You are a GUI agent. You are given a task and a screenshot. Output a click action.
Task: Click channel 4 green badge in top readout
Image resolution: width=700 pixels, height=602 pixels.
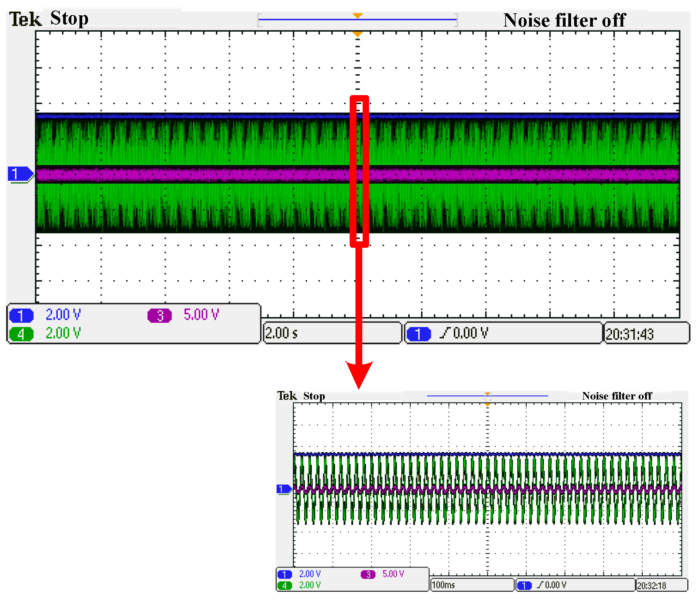click(x=21, y=334)
